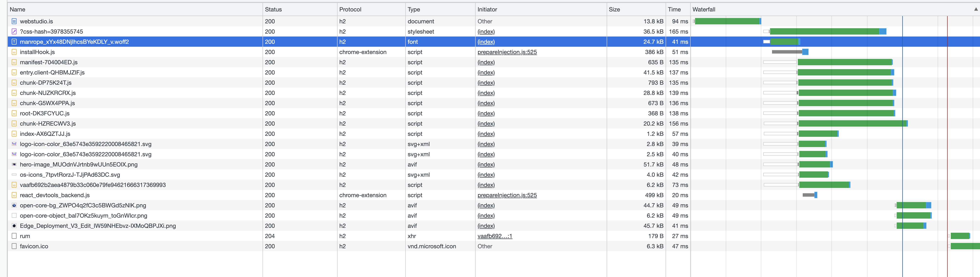
Task: Click the script icon beside entry.client-QHBMJZIF.js
Action: 14,72
